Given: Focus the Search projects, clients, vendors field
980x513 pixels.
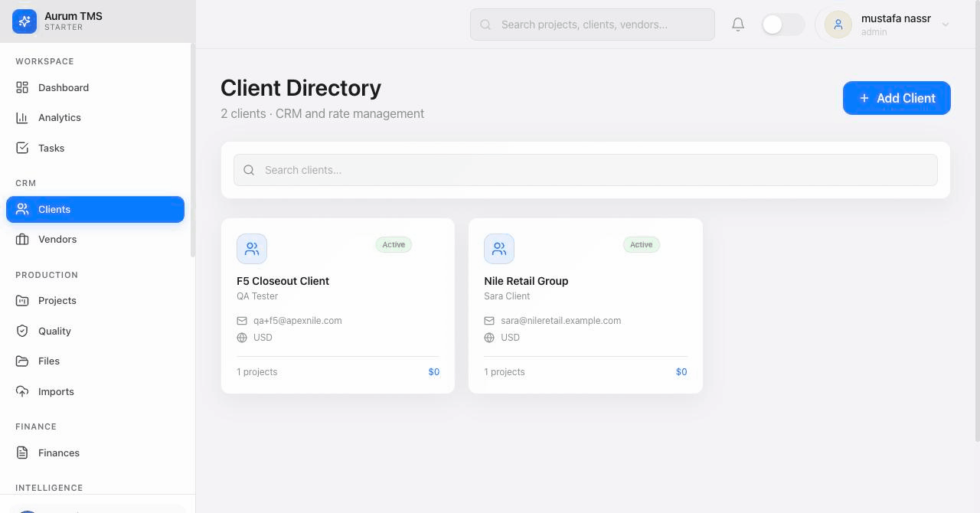Looking at the screenshot, I should pos(593,25).
